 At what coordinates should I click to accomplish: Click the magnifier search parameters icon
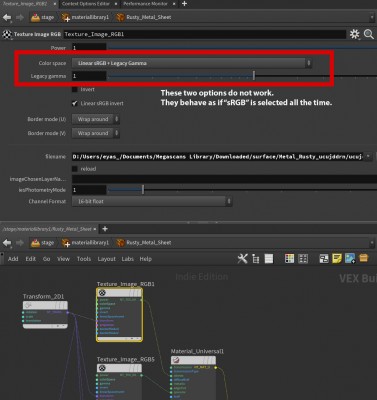pyautogui.click(x=368, y=34)
